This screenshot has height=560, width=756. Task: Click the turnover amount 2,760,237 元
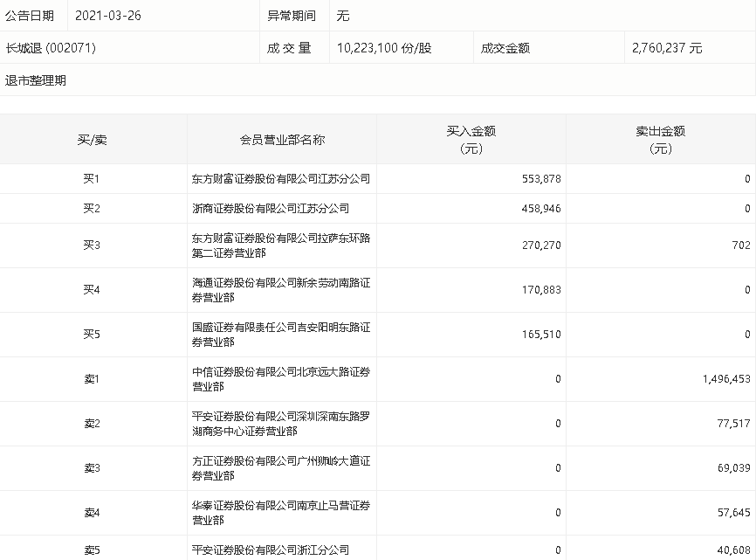click(x=667, y=48)
